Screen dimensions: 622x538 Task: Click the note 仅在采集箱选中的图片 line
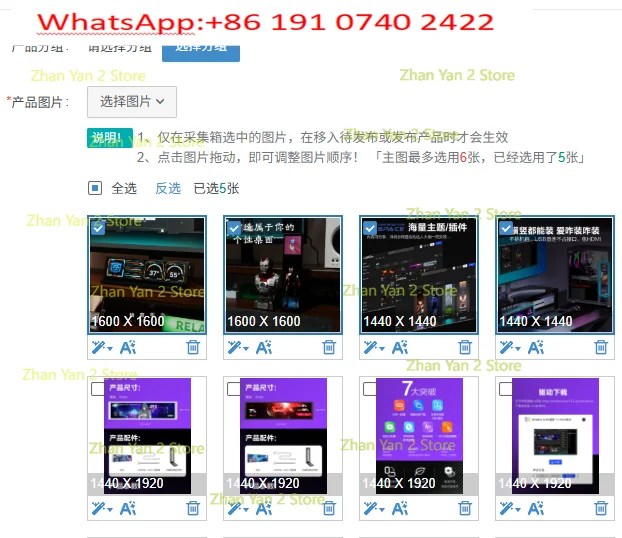pos(323,137)
